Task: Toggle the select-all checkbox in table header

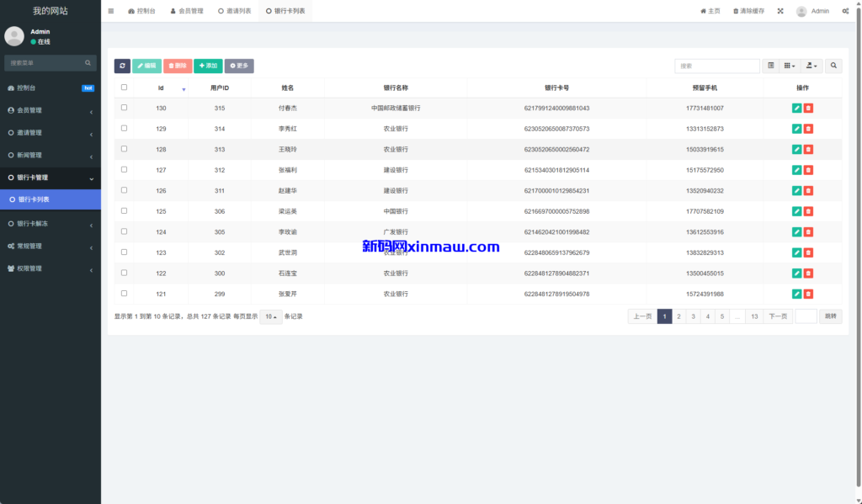Action: click(124, 87)
